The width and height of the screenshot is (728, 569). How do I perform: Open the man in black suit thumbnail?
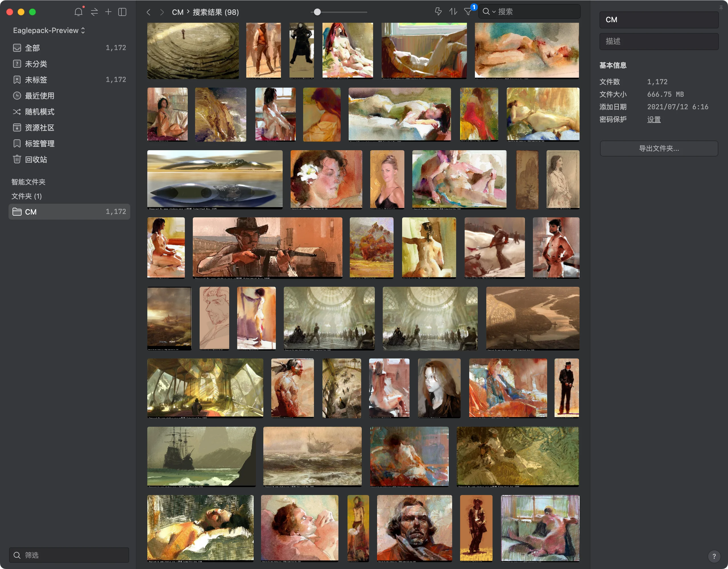[567, 388]
